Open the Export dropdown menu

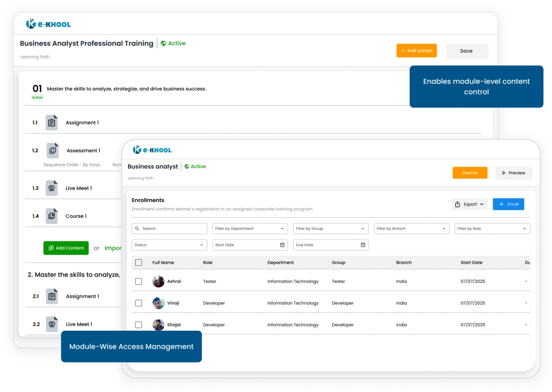tap(469, 204)
